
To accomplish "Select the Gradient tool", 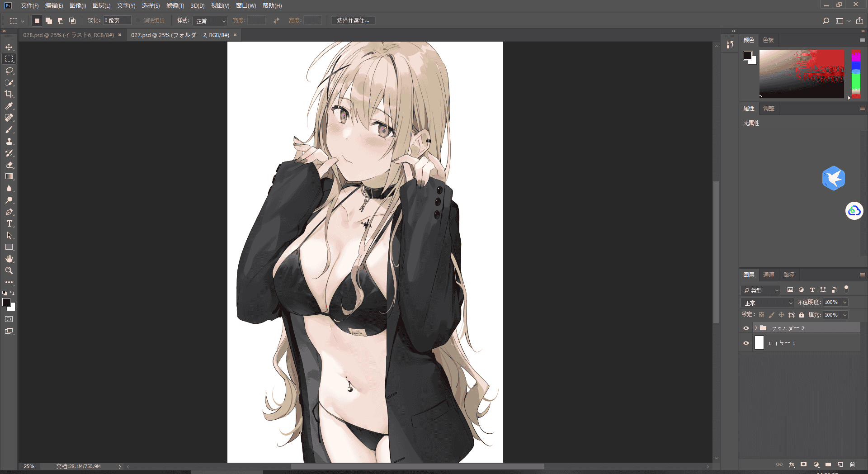I will coord(9,176).
